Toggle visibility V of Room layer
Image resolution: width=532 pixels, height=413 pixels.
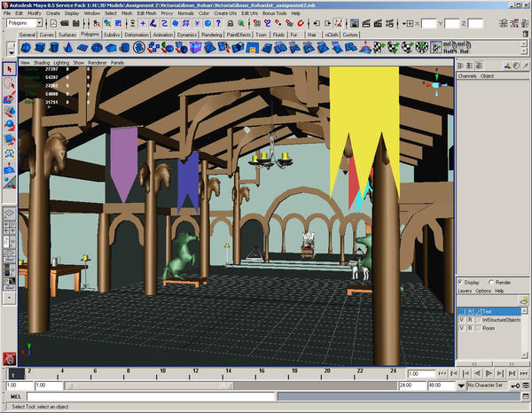[x=461, y=328]
